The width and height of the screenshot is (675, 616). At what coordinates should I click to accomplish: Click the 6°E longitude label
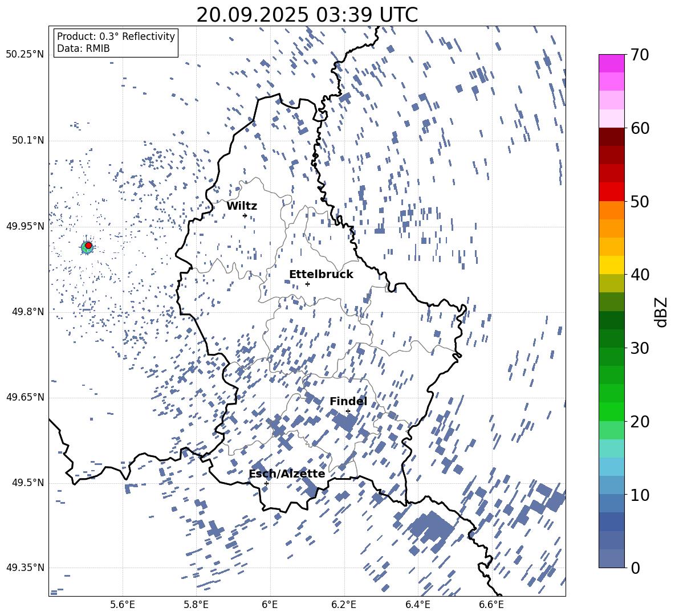click(270, 605)
